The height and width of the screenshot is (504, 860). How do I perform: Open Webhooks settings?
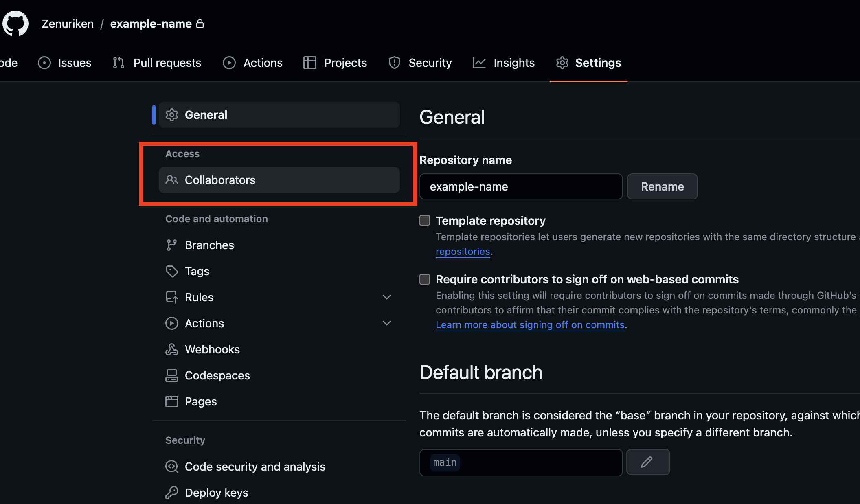tap(279, 349)
